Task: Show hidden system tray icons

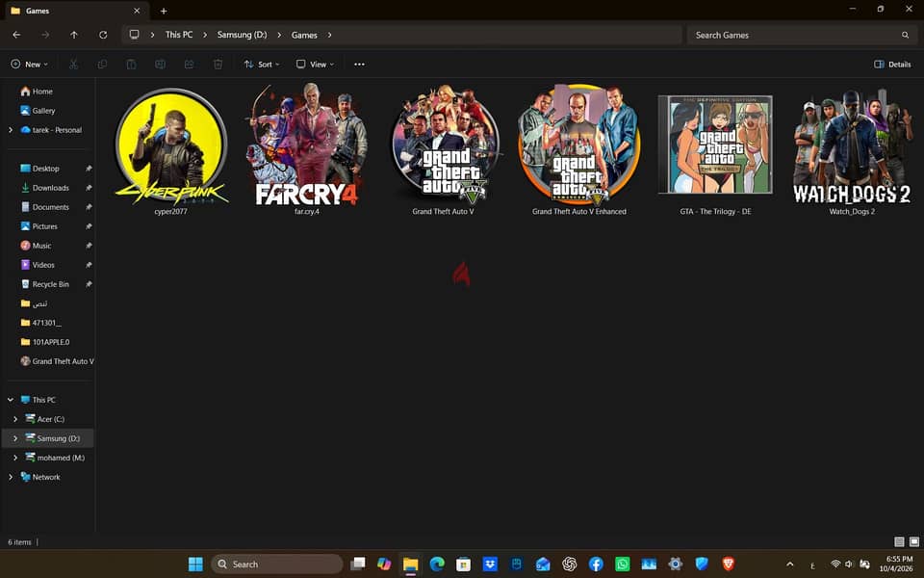Action: (789, 564)
